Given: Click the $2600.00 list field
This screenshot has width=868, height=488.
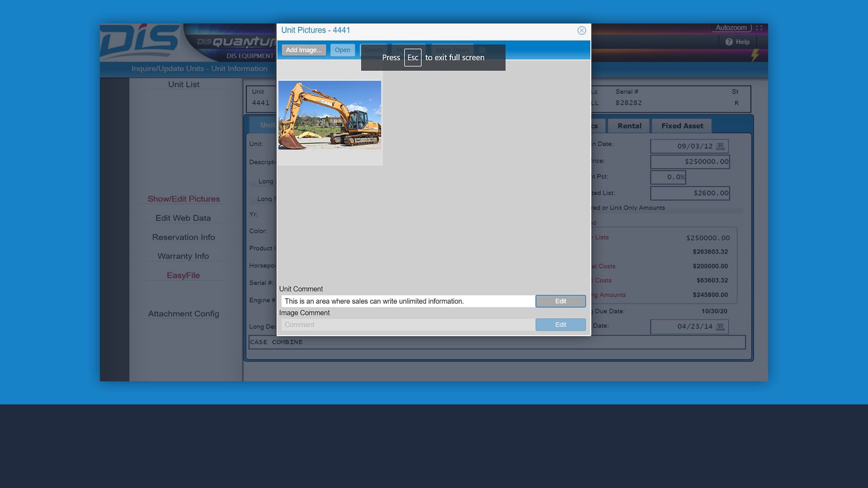Looking at the screenshot, I should pos(690,193).
